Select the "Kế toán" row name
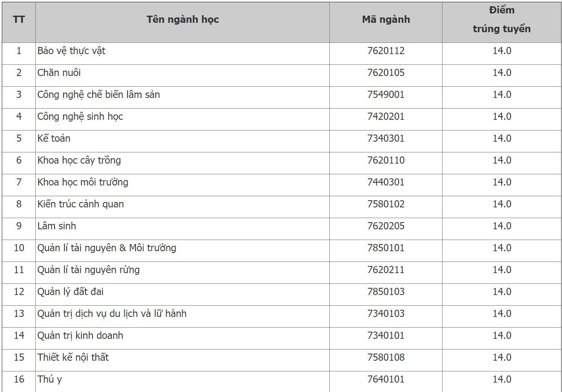The image size is (562, 392). coord(54,139)
